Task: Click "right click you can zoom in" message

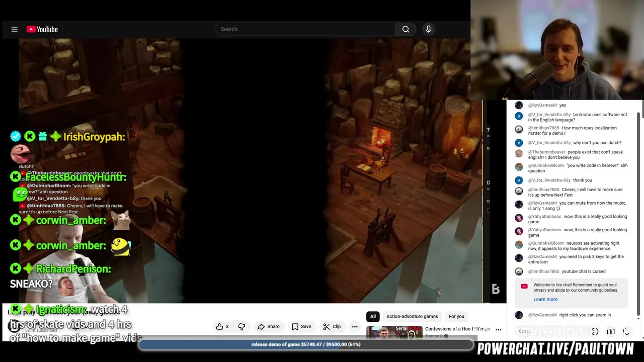Action: [x=585, y=315]
